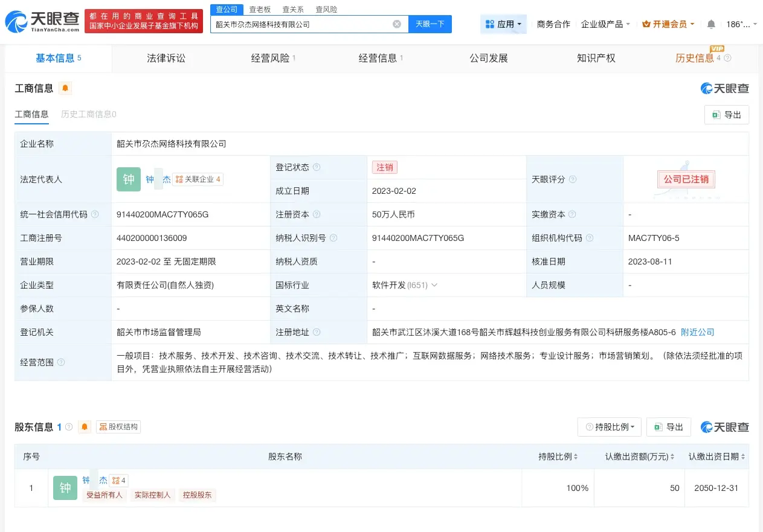Click help icon next to 实缴资本

(x=573, y=214)
